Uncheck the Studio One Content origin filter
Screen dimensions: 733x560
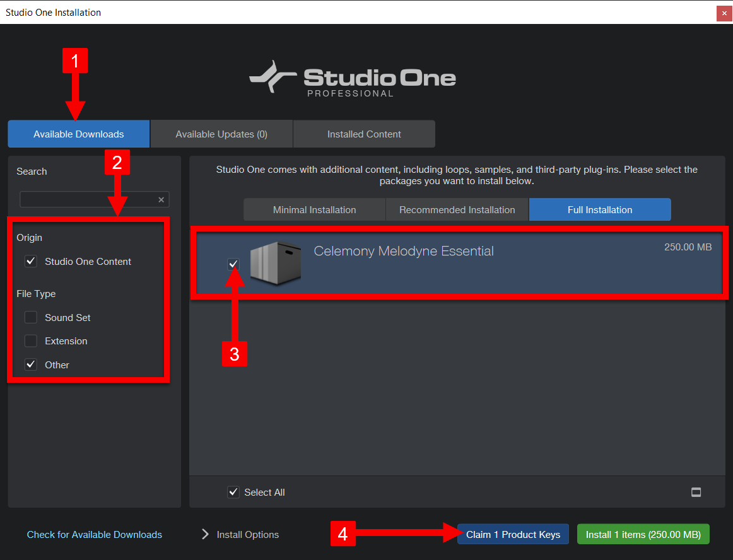pyautogui.click(x=30, y=261)
